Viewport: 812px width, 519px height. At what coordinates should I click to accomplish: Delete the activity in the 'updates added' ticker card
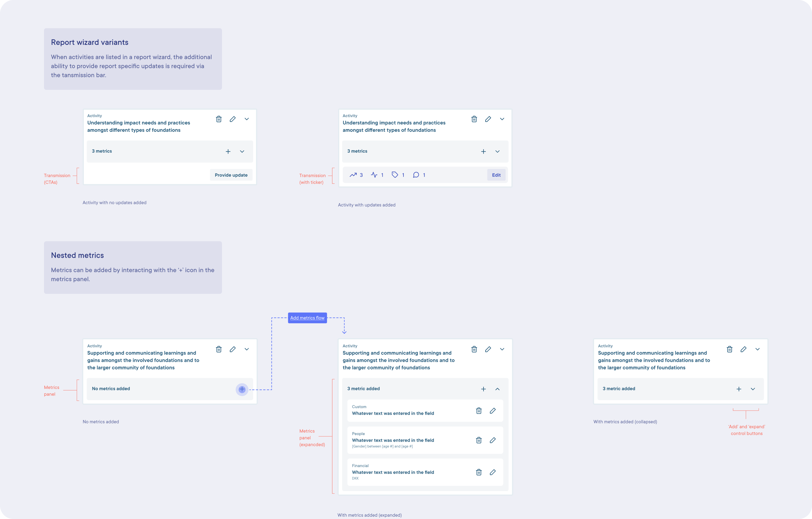pyautogui.click(x=474, y=119)
